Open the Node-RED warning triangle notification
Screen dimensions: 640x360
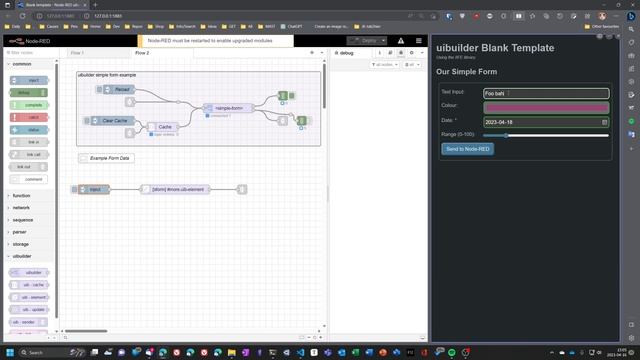coord(401,41)
